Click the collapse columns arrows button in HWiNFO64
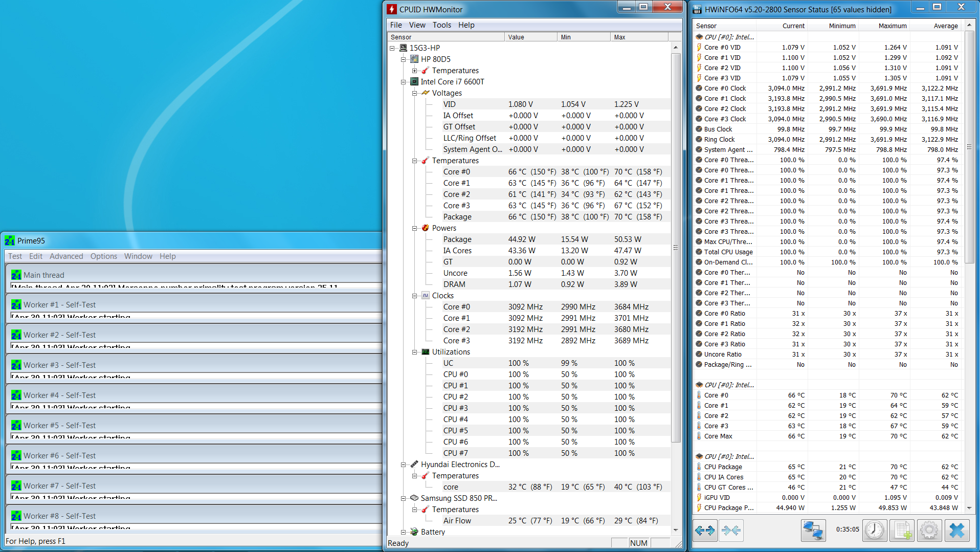The height and width of the screenshot is (552, 980). 731,531
